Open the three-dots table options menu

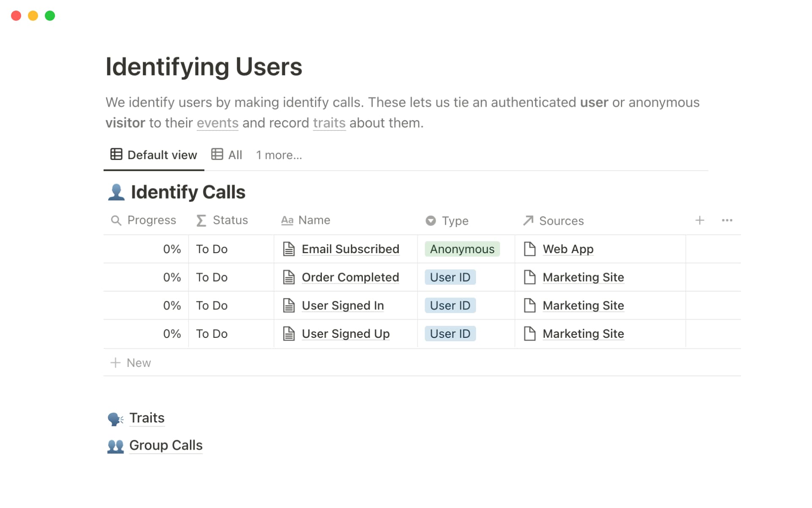[727, 220]
